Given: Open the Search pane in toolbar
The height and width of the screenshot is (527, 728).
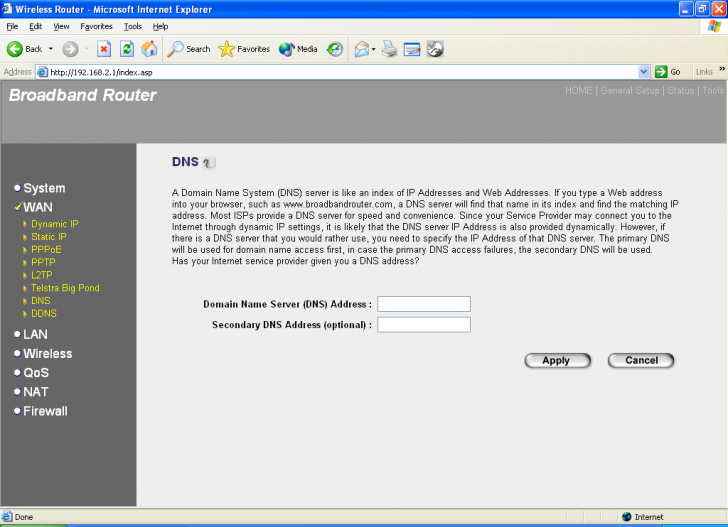Looking at the screenshot, I should [x=189, y=49].
